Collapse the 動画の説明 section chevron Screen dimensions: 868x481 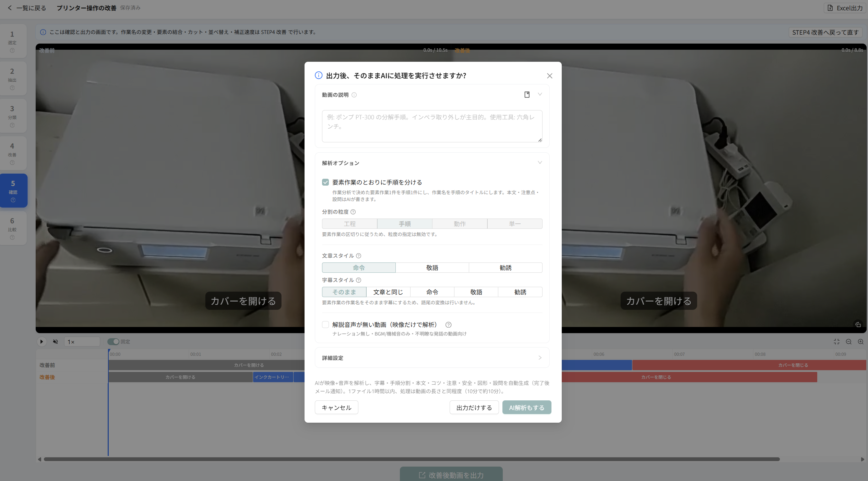coord(540,94)
